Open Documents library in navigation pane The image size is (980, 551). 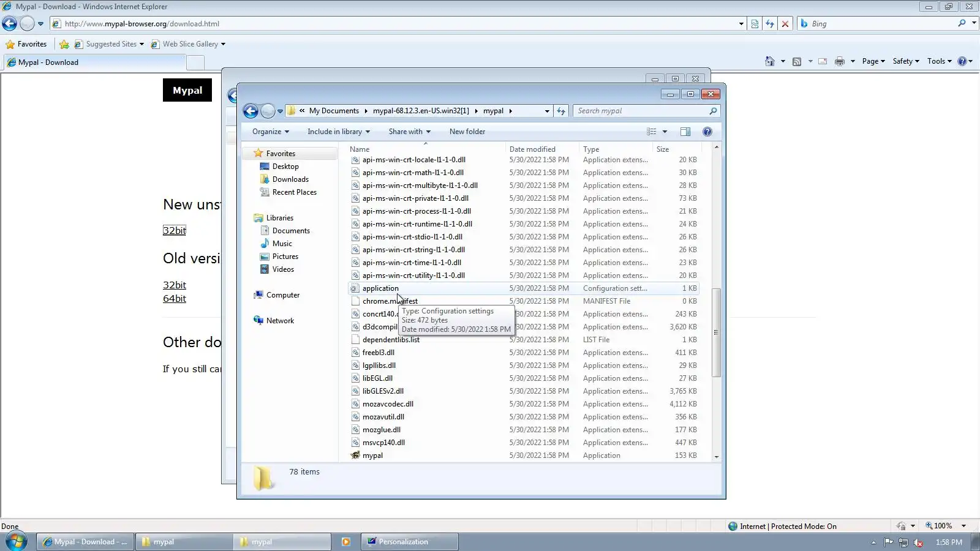291,231
